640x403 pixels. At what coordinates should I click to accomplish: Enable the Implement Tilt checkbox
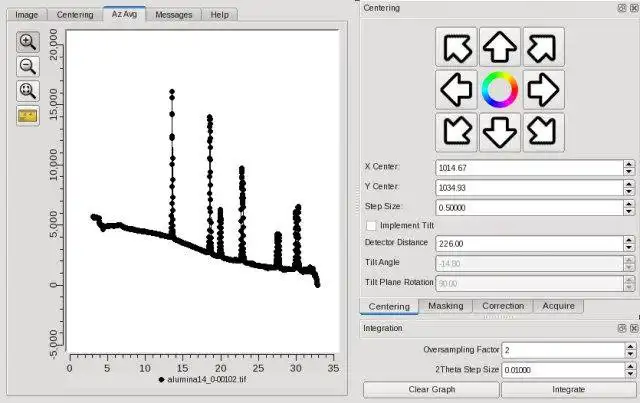(x=371, y=226)
